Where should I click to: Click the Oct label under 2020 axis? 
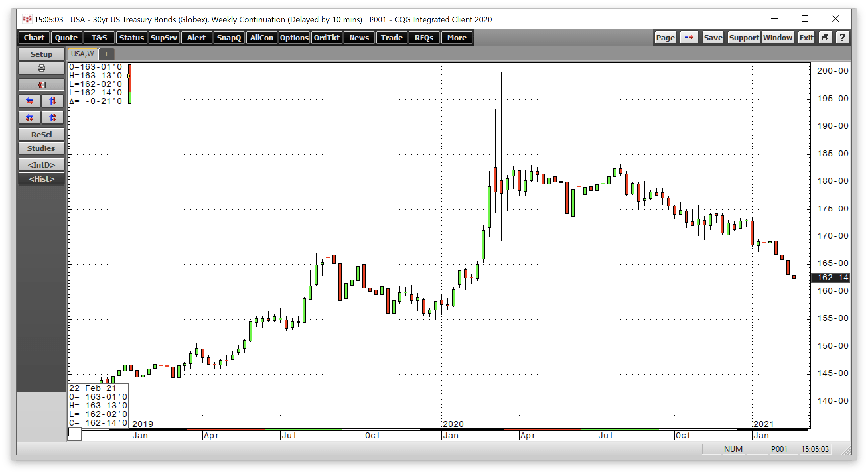click(682, 435)
